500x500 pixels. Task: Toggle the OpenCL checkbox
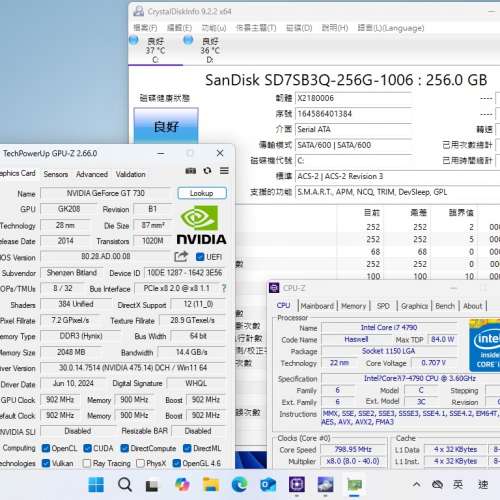click(46, 448)
